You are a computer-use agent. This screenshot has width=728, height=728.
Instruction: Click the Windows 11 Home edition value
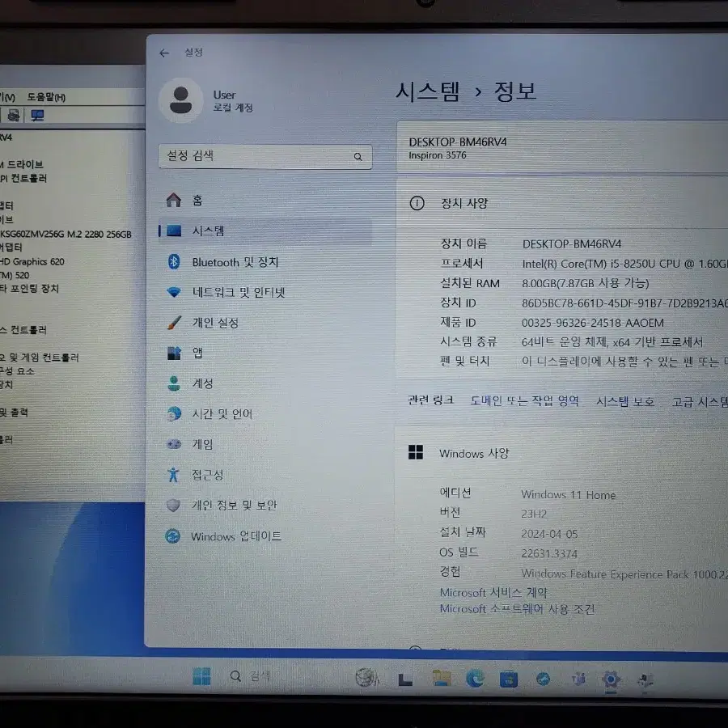click(569, 495)
